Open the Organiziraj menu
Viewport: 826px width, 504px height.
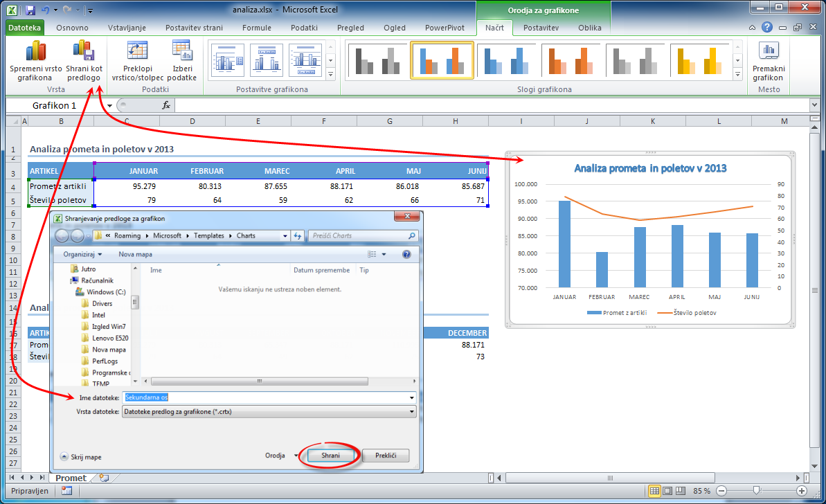pos(82,254)
